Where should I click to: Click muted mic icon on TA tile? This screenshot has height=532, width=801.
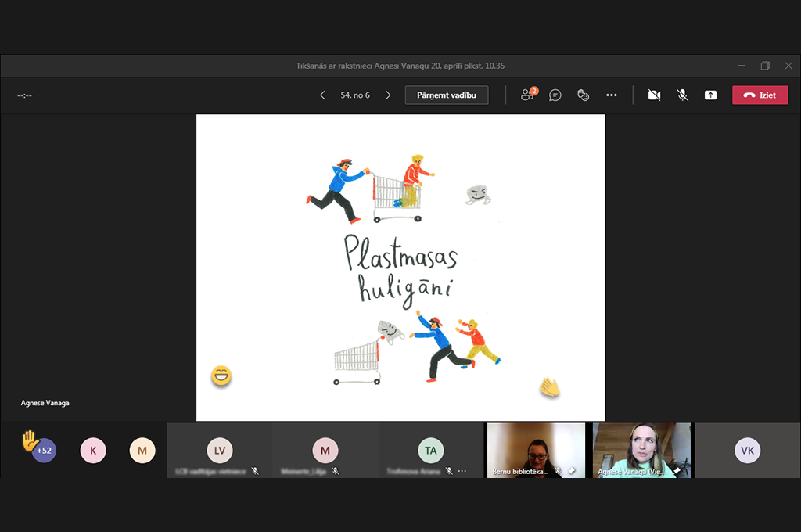tap(449, 471)
